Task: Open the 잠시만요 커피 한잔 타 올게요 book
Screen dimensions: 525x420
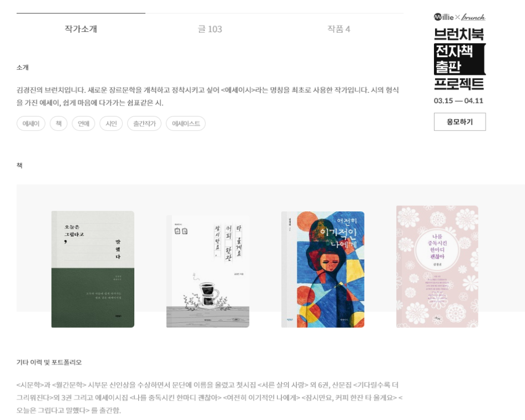Action: pyautogui.click(x=208, y=271)
